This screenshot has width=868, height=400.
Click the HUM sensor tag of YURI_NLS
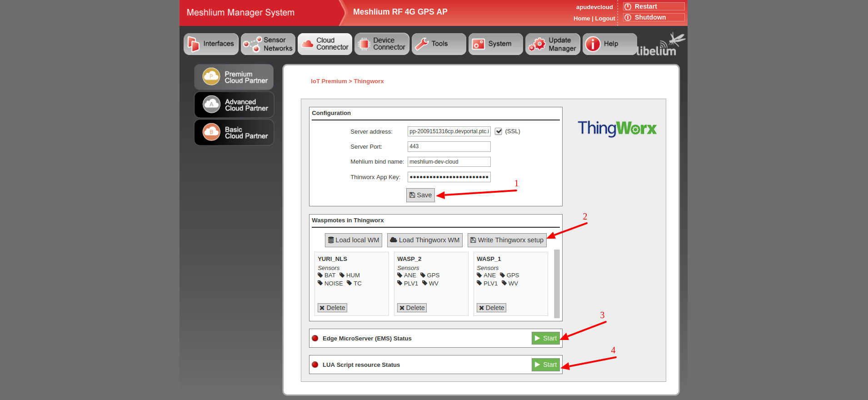pyautogui.click(x=350, y=275)
